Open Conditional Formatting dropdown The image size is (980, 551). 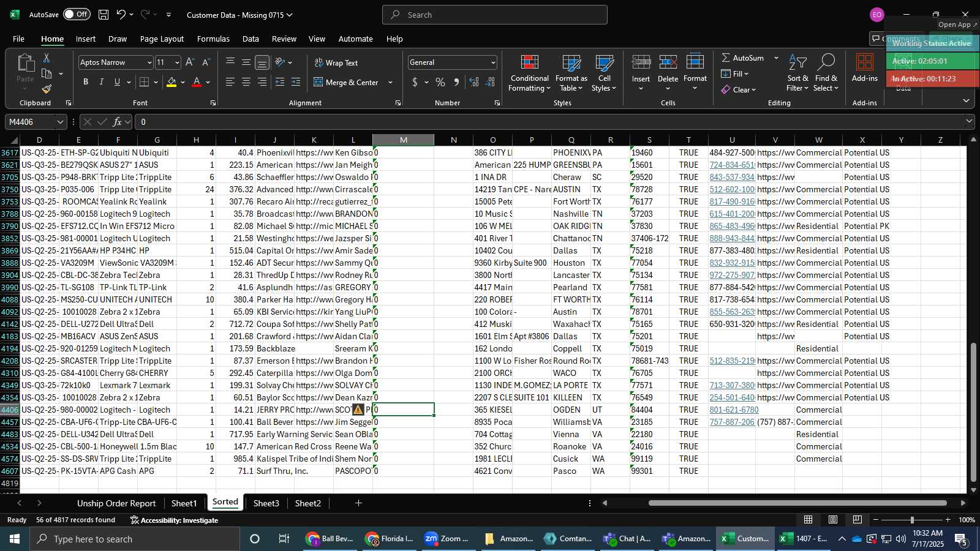530,73
